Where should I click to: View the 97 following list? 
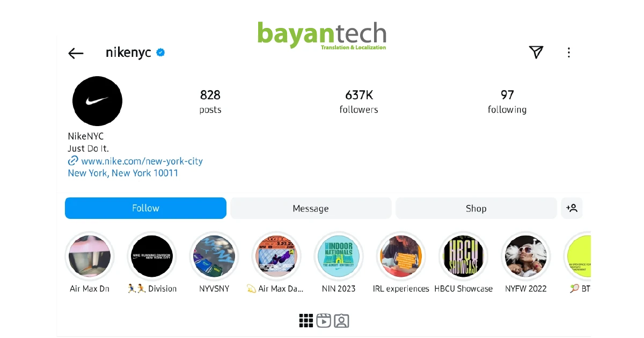(x=507, y=101)
